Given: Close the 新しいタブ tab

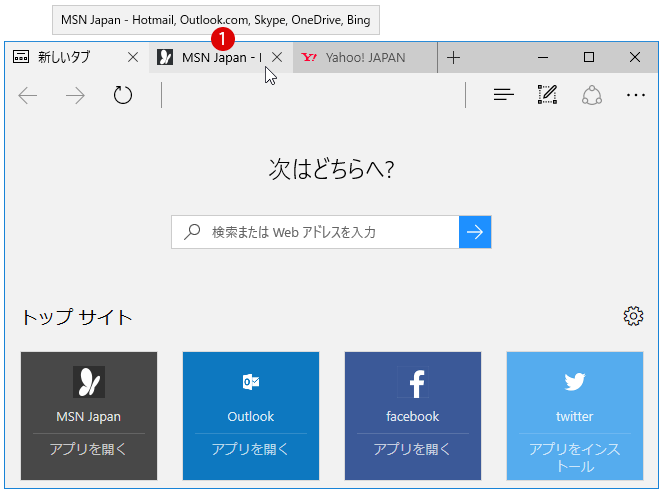Looking at the screenshot, I should (x=133, y=57).
